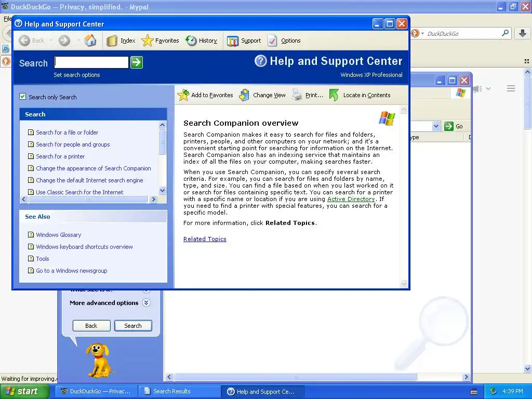
Task: Open Use Classic Search for the Internet
Action: (79, 192)
